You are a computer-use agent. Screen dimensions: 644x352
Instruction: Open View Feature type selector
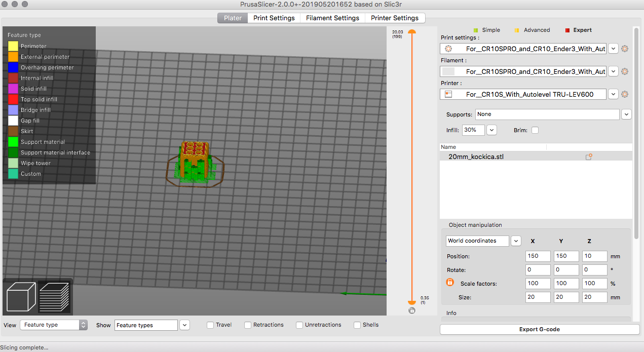pos(54,325)
